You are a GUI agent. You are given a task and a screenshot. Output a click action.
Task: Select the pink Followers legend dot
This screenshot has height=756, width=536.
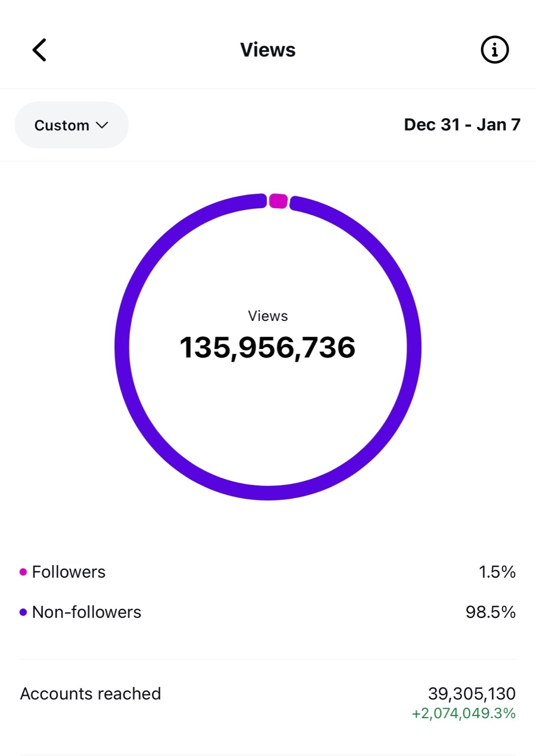click(22, 571)
